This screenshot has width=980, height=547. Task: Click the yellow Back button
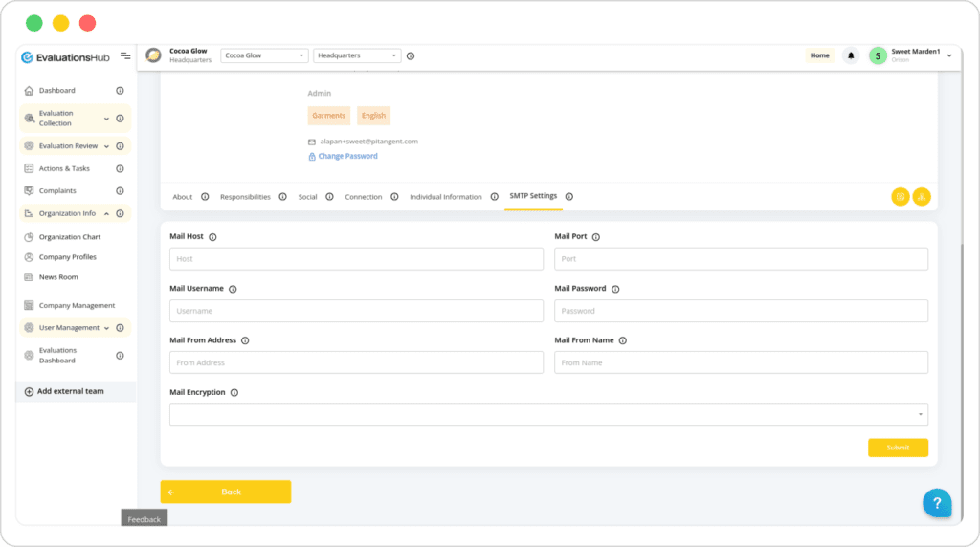pos(226,492)
